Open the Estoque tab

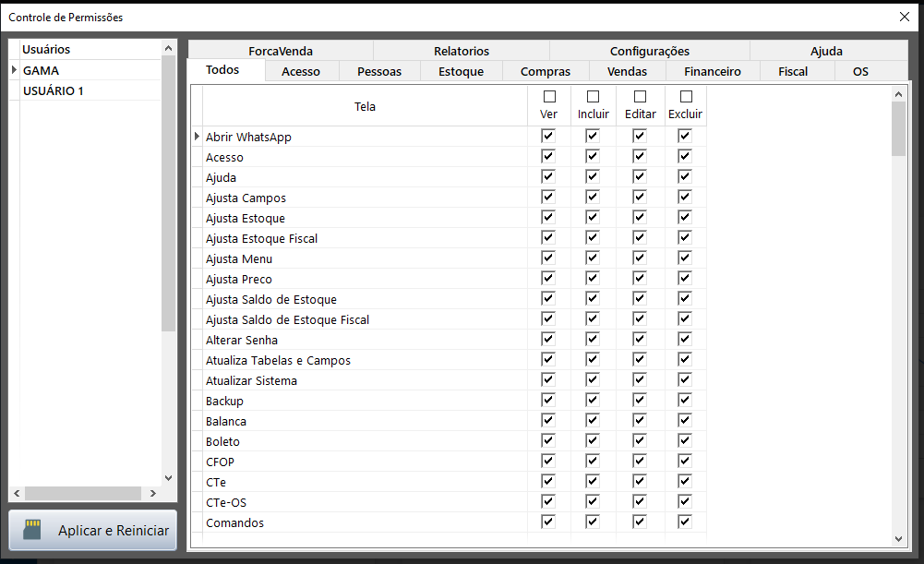pos(461,71)
